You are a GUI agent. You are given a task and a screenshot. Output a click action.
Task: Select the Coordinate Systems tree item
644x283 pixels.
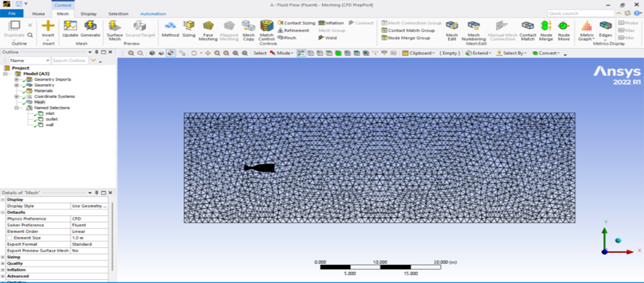pos(54,96)
